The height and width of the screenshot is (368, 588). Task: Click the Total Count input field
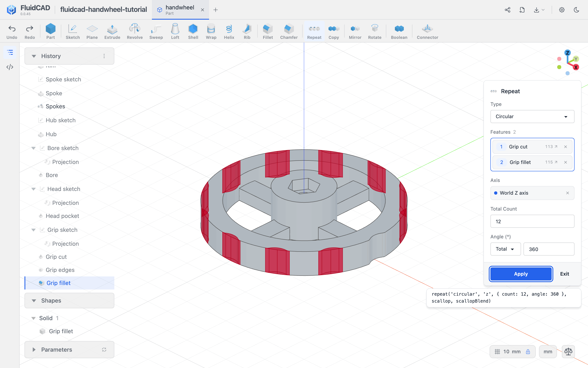[532, 221]
